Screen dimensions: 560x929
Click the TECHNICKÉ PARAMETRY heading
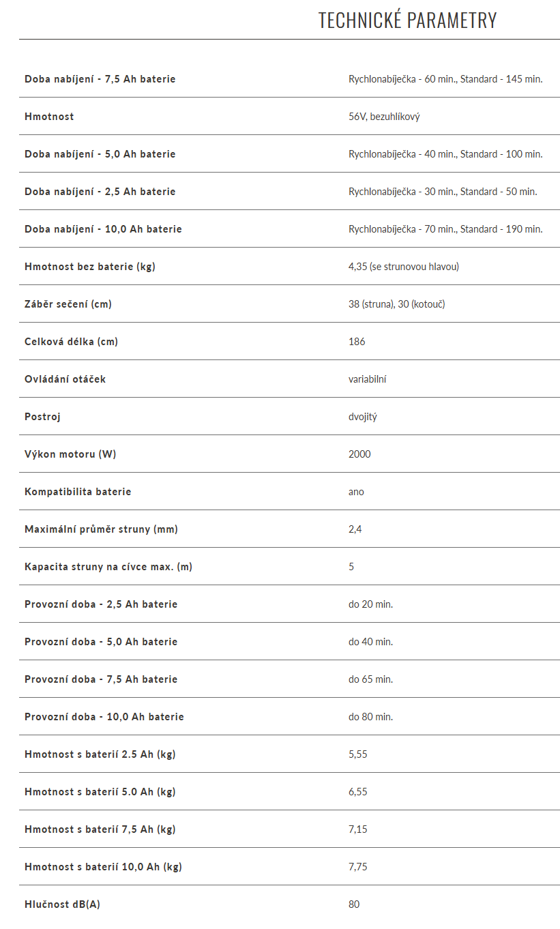[x=407, y=20]
